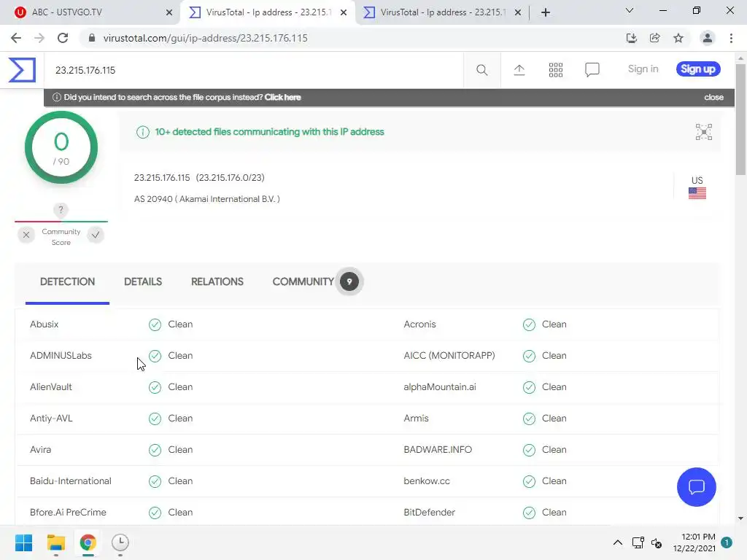The image size is (747, 560).
Task: Dismiss the banner with close
Action: (713, 97)
